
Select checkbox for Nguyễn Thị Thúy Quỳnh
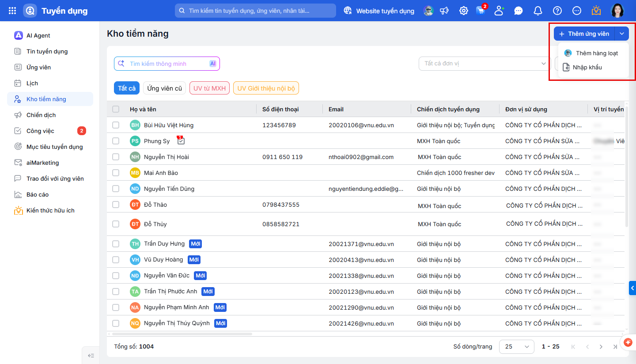116,323
